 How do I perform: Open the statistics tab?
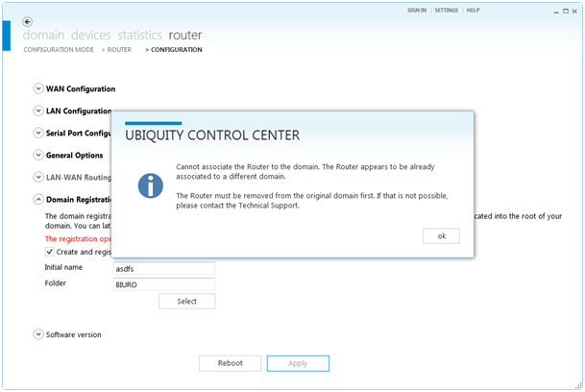tap(140, 36)
